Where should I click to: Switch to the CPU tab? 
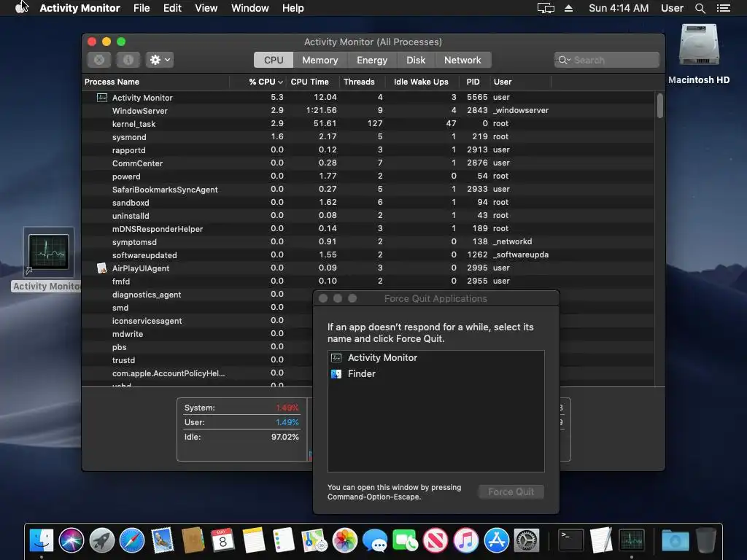[x=274, y=60]
